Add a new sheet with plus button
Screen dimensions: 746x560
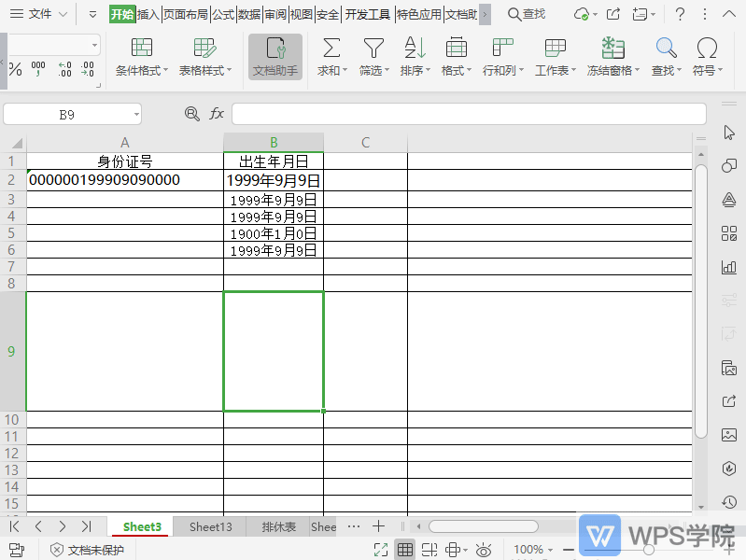tap(378, 526)
